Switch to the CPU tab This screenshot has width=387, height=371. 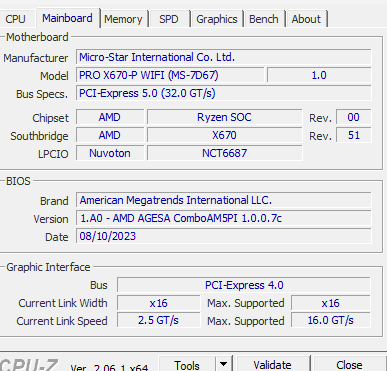point(16,19)
